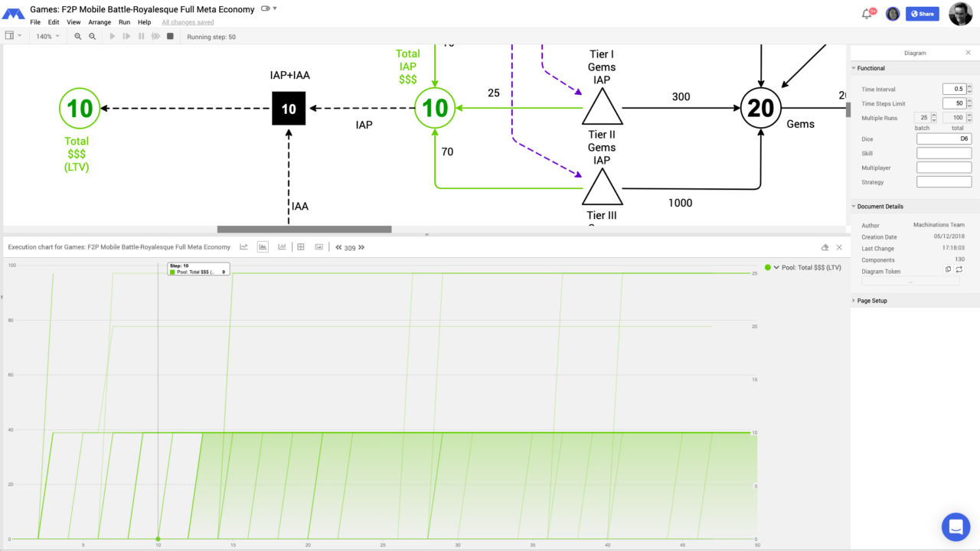980x551 pixels.
Task: Regenerate the Diagram Token
Action: 959,269
